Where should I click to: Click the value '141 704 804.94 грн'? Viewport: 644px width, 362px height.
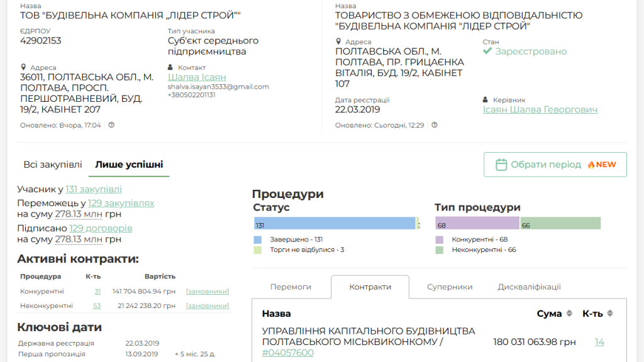[x=144, y=292]
